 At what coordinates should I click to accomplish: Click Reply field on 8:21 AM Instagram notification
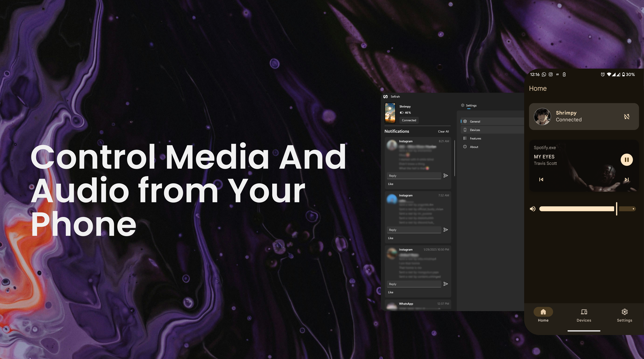point(414,176)
